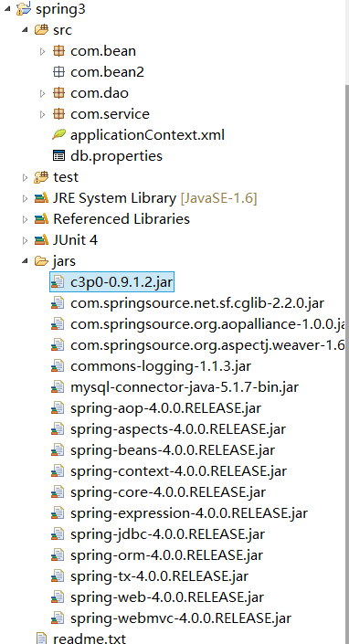Click the db.properties file icon
This screenshot has width=349, height=644.
click(x=58, y=156)
